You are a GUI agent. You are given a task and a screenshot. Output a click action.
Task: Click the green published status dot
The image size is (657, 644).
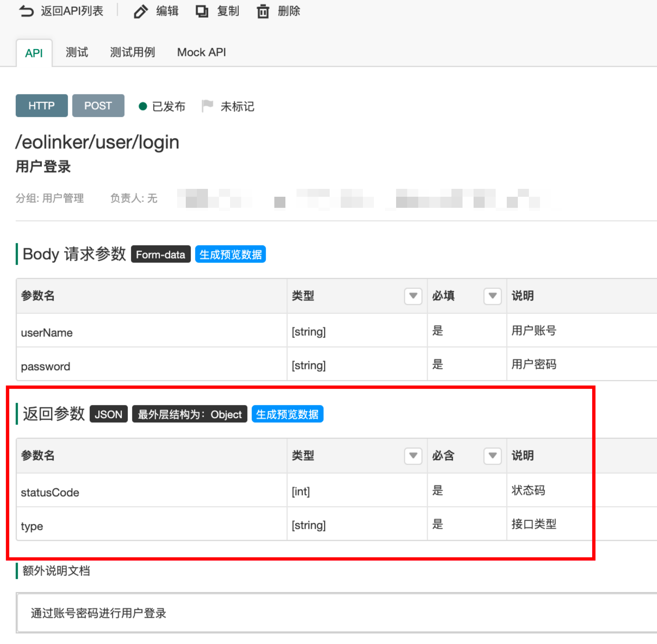pyautogui.click(x=143, y=106)
